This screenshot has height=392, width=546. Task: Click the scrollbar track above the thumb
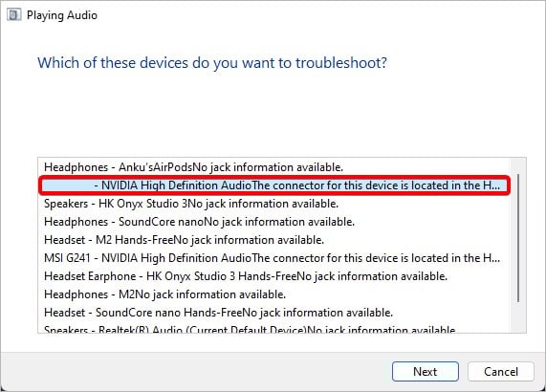[518, 165]
